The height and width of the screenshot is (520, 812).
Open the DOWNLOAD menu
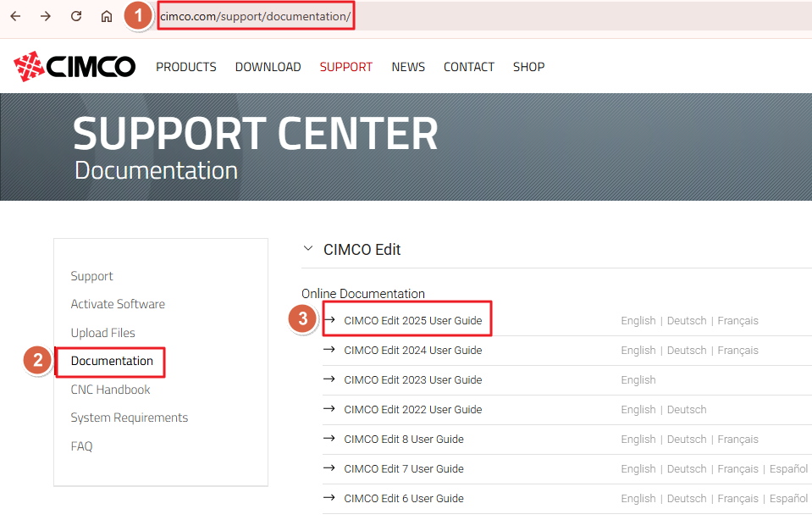click(268, 67)
